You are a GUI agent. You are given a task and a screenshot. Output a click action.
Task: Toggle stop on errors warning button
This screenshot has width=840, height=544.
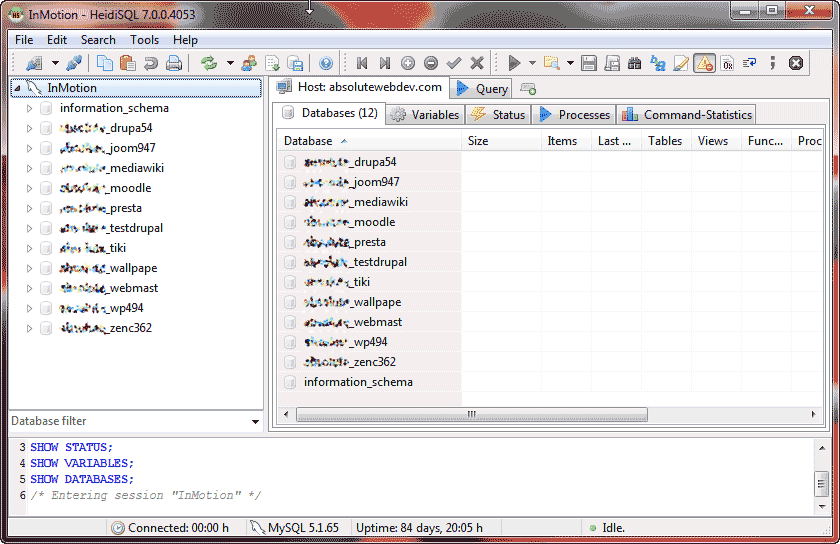[704, 63]
